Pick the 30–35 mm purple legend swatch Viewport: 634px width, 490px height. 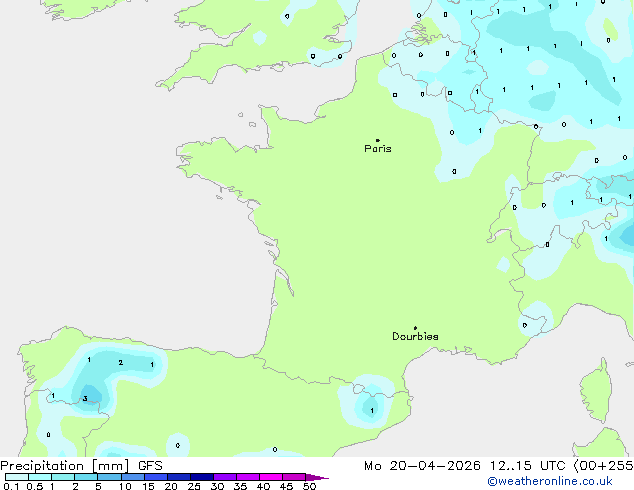(x=225, y=477)
